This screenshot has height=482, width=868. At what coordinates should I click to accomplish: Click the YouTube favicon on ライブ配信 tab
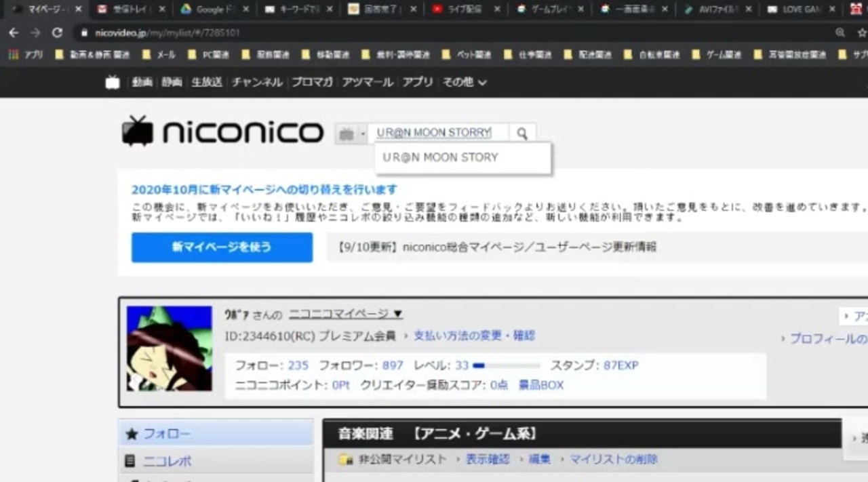pos(437,9)
